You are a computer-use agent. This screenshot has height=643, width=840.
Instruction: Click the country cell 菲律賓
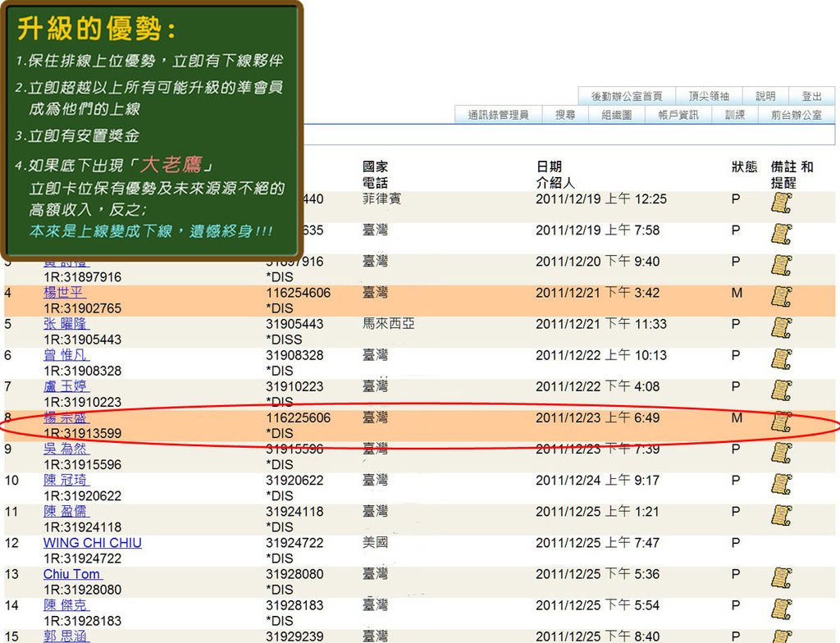(381, 198)
